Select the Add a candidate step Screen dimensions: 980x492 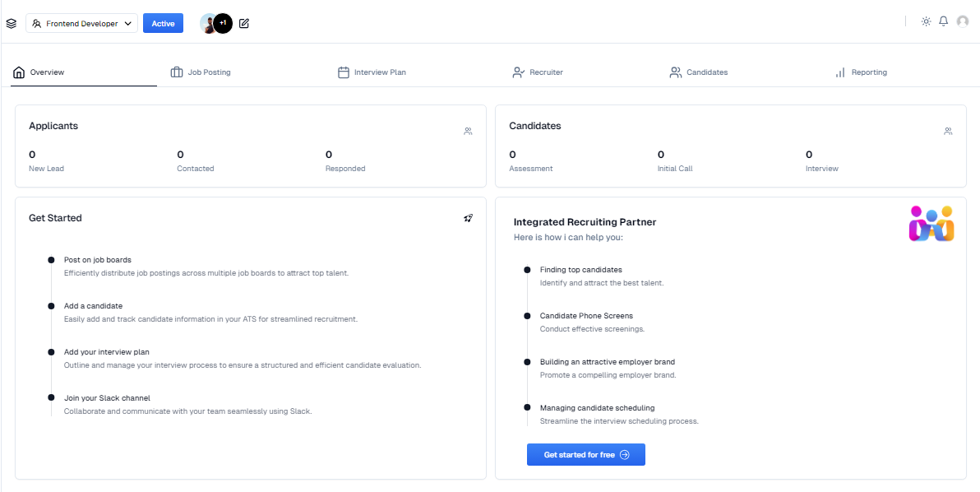tap(210, 313)
